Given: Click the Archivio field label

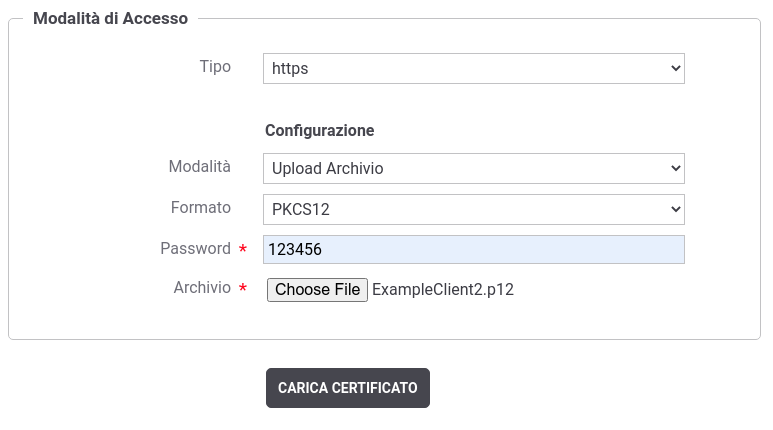Looking at the screenshot, I should [x=202, y=287].
